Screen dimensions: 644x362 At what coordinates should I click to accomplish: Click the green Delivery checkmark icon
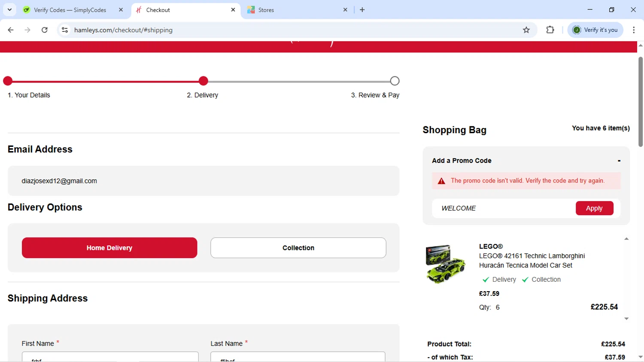click(x=486, y=280)
